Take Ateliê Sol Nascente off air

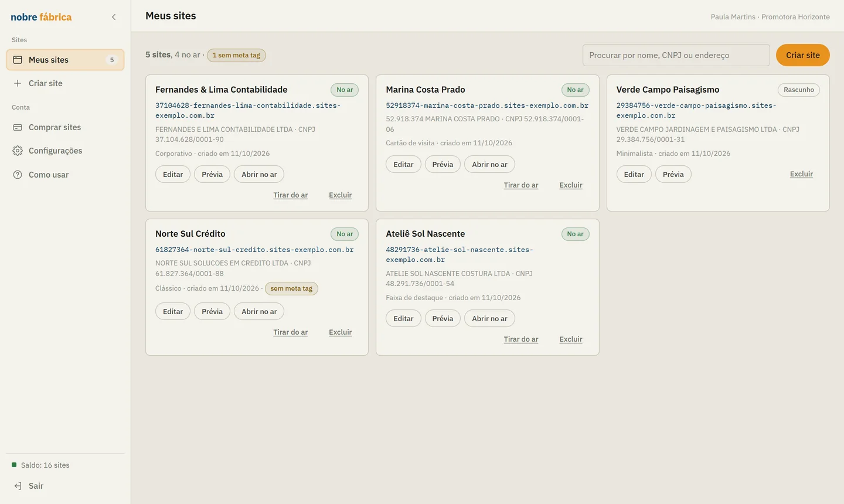(521, 339)
